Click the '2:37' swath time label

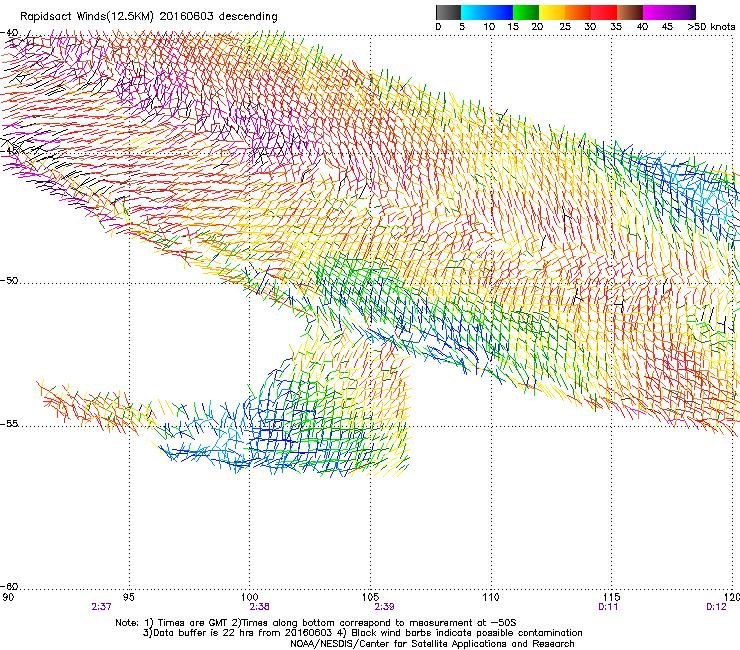click(x=101, y=607)
